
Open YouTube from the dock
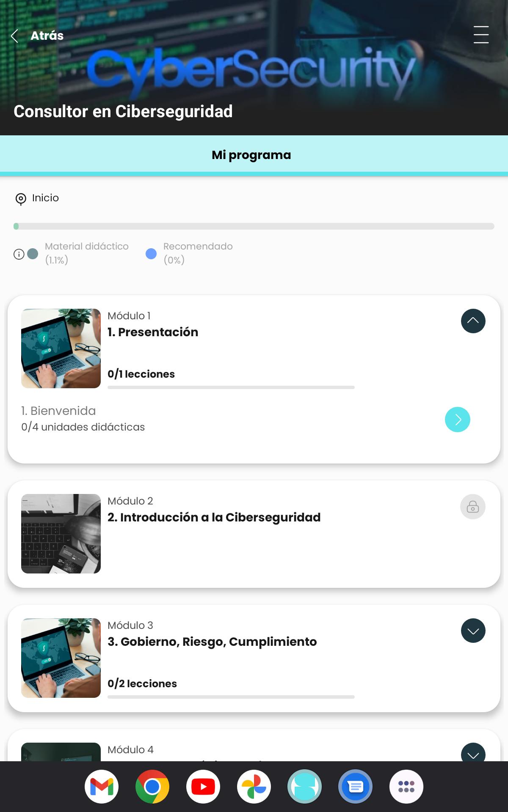pos(203,787)
